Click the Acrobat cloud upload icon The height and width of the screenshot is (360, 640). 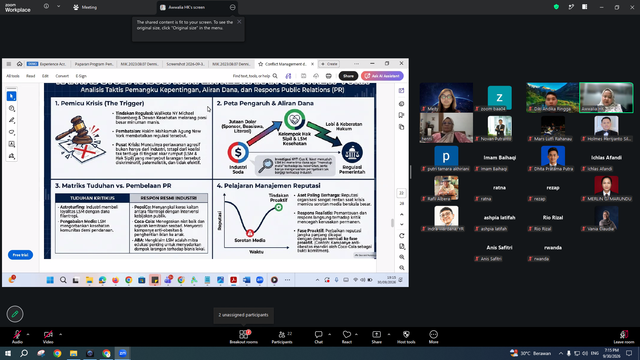click(316, 76)
